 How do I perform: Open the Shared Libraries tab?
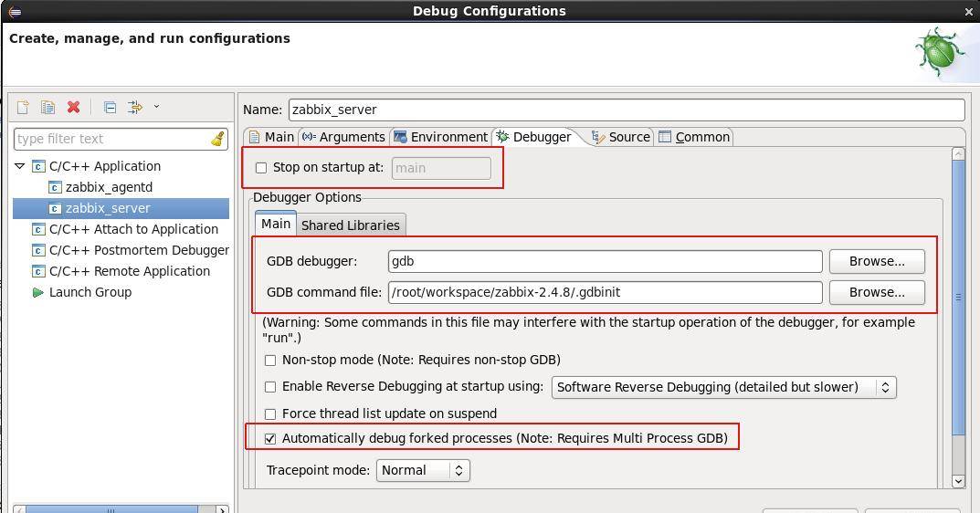coord(350,225)
